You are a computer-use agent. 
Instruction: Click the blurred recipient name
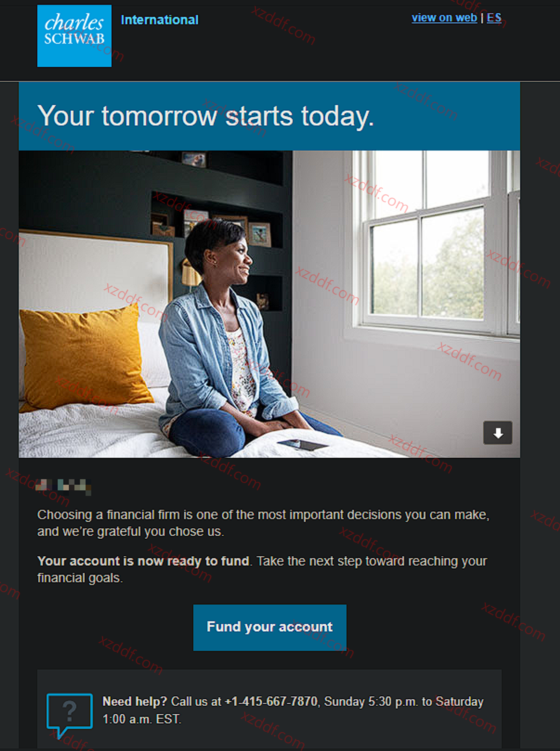click(63, 487)
